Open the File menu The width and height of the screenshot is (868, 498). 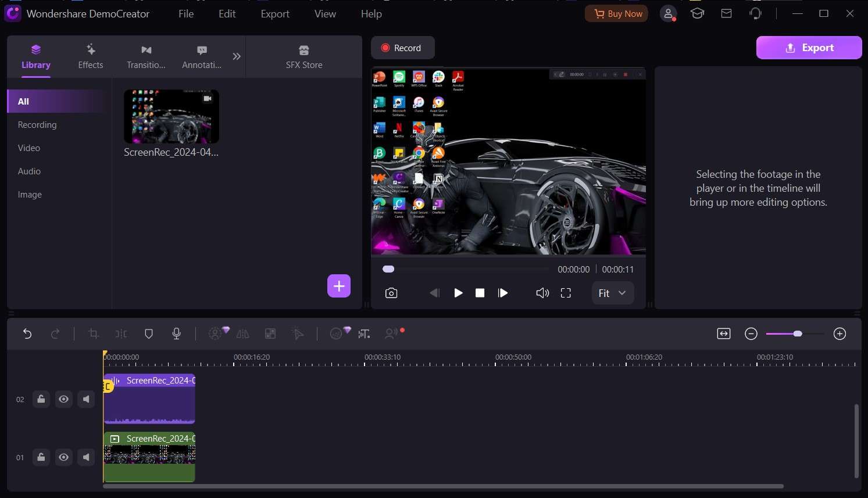[186, 14]
